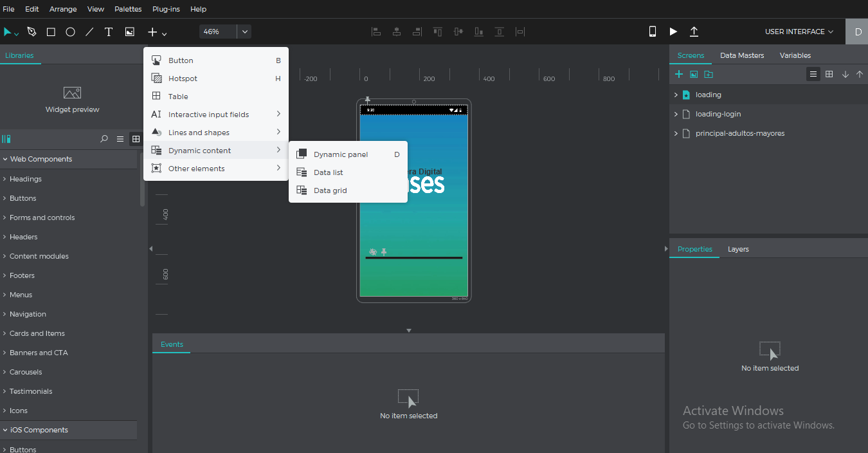Select the Ellipse shape tool
Screen dimensions: 868x453
pos(70,32)
